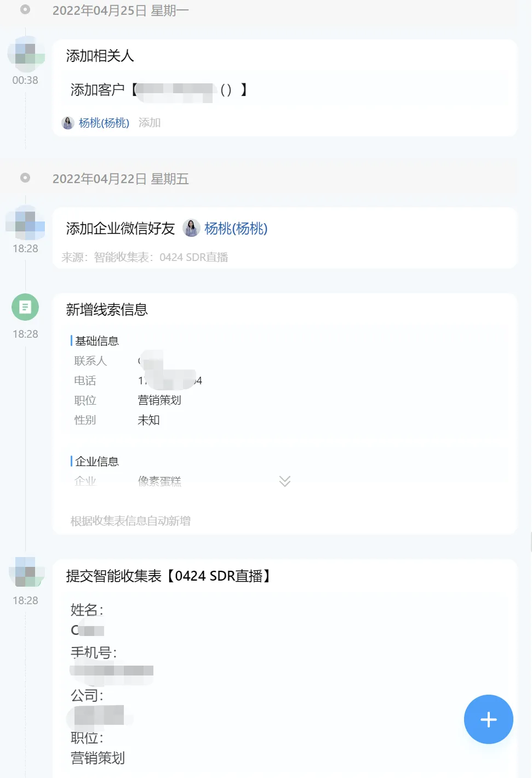
Task: Click the blue plus floating action button
Action: click(488, 719)
